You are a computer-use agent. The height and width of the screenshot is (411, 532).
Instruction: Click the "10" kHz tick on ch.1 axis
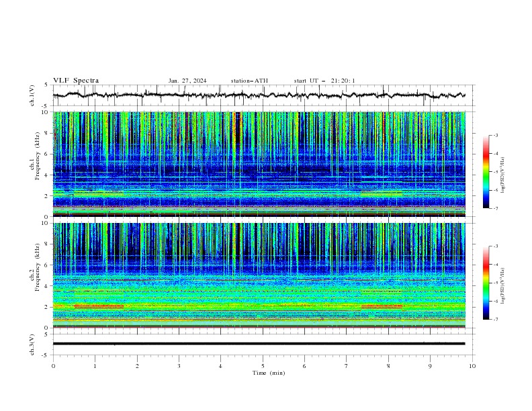[46, 112]
